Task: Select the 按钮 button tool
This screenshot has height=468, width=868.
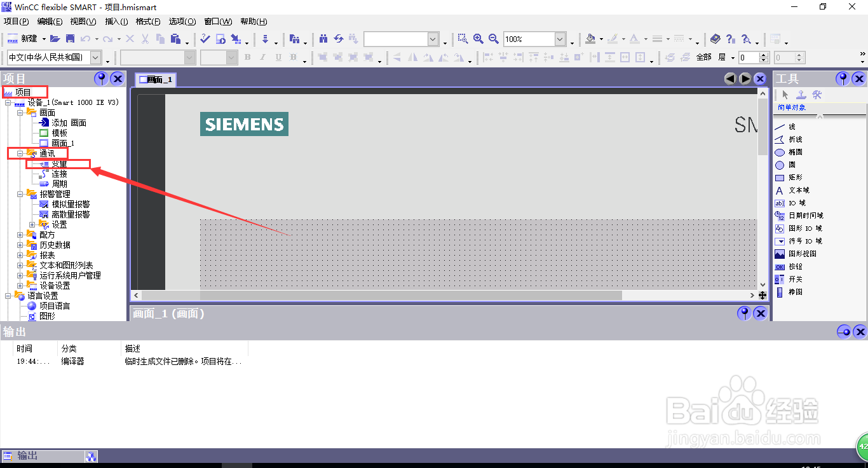Action: pos(789,266)
